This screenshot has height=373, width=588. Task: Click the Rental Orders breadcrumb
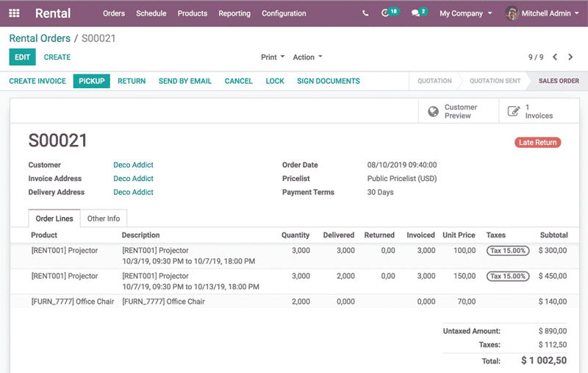click(40, 38)
